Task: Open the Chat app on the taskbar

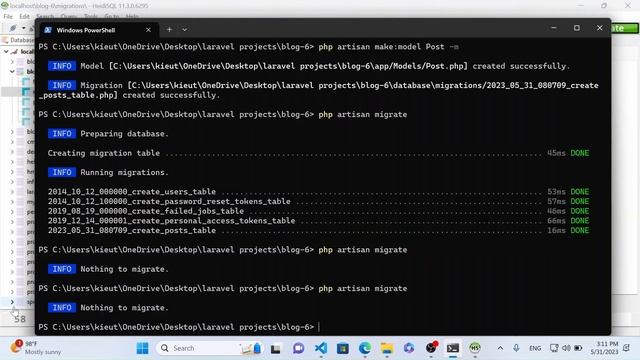Action: (x=298, y=348)
